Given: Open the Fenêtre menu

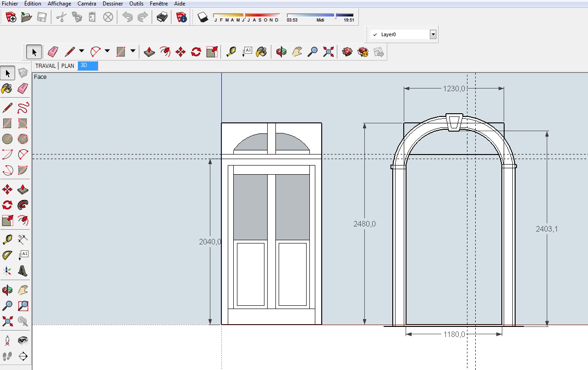Looking at the screenshot, I should (159, 4).
